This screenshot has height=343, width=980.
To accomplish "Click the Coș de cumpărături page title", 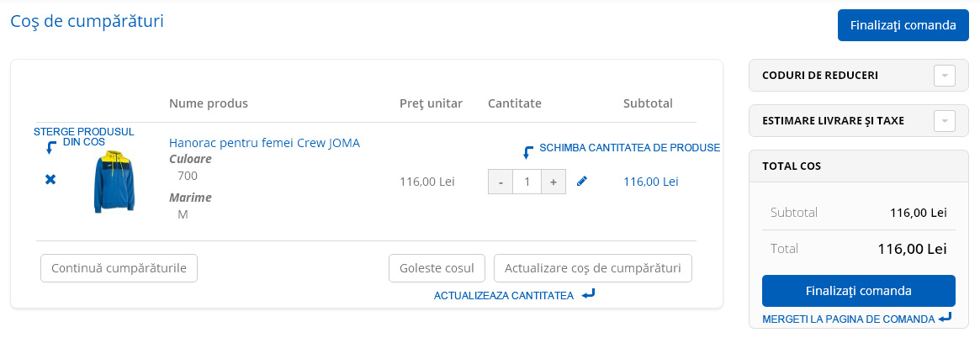I will [87, 21].
